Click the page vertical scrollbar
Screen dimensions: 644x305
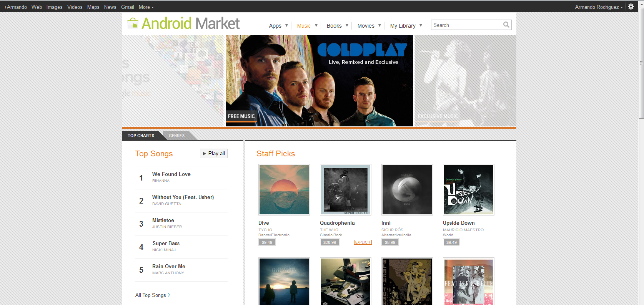click(641, 154)
